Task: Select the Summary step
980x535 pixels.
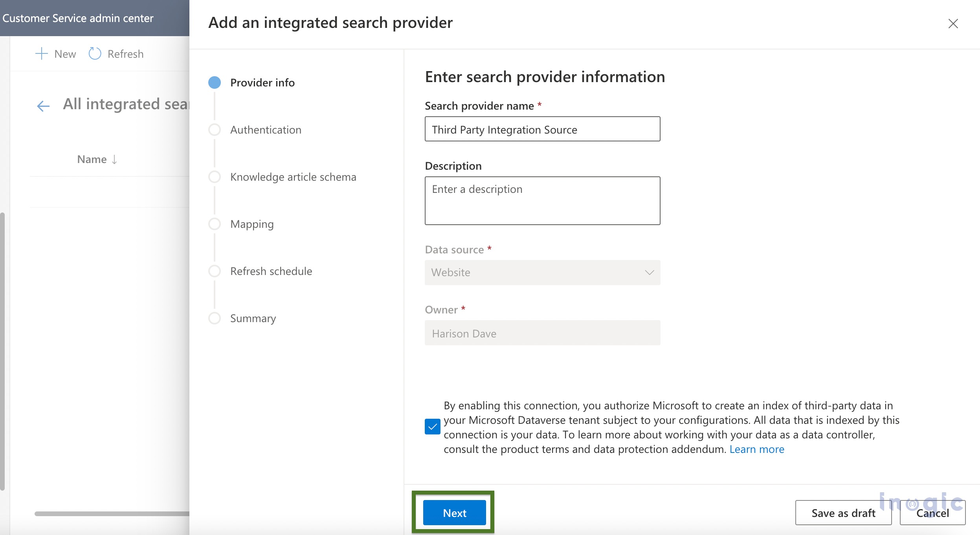Action: (x=253, y=318)
